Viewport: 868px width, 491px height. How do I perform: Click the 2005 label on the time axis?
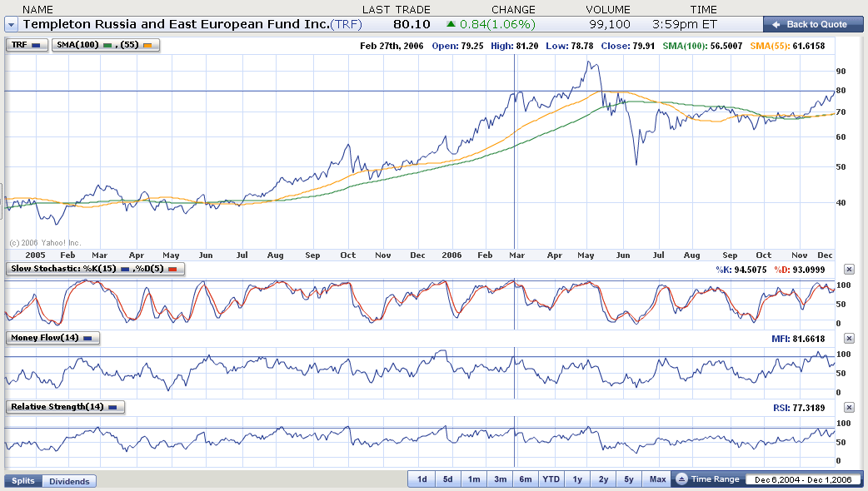[x=36, y=255]
